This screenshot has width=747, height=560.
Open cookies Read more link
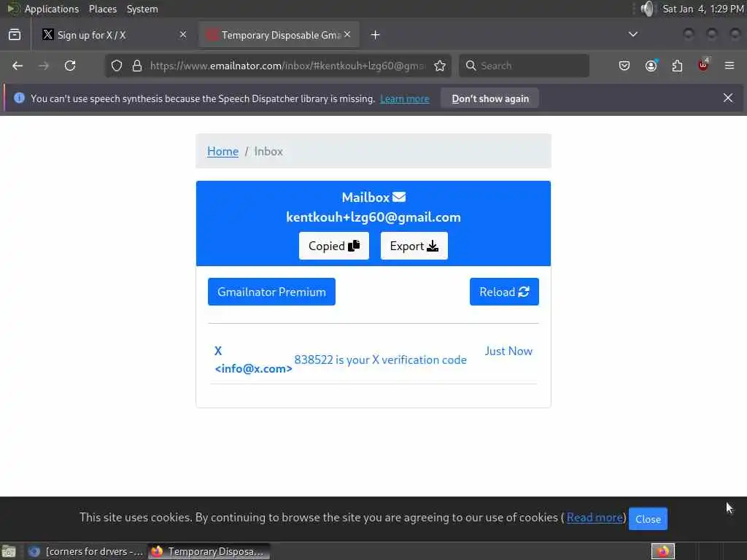point(595,517)
